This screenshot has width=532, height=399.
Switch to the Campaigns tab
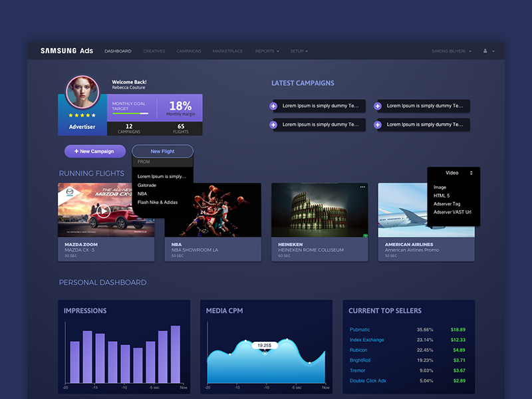pos(189,51)
